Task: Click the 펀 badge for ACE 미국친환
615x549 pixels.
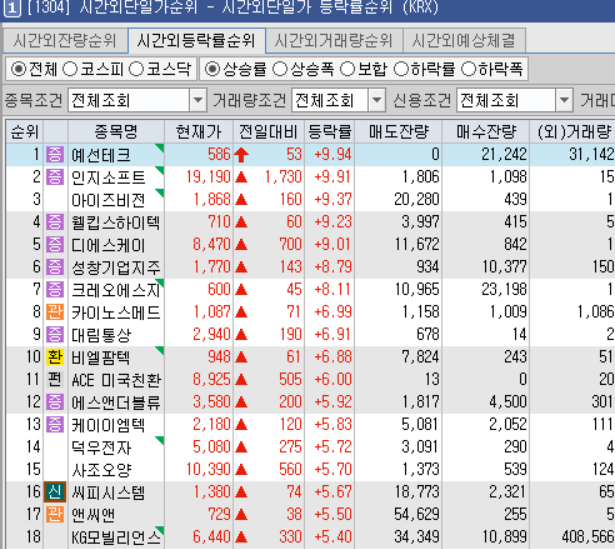Action: pyautogui.click(x=55, y=380)
